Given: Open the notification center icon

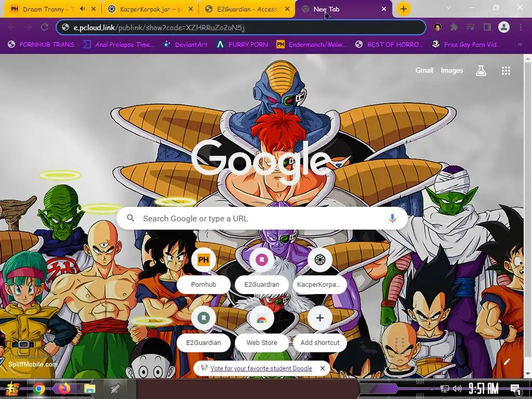Looking at the screenshot, I should (516, 389).
